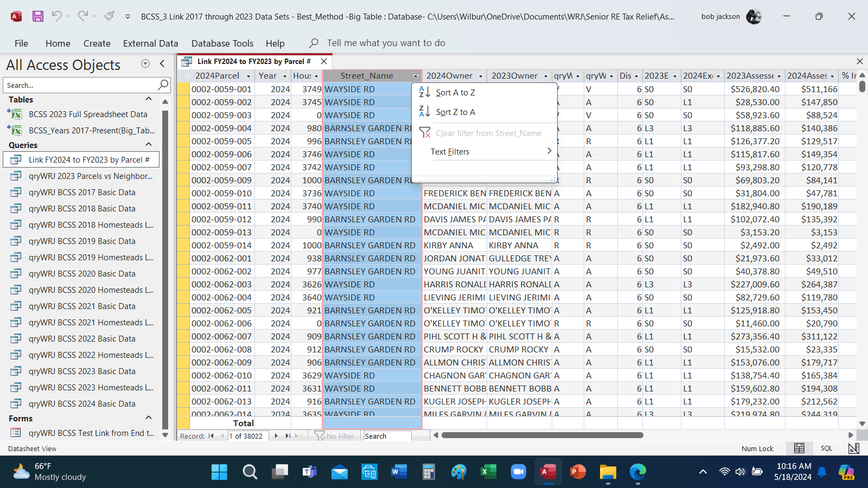The width and height of the screenshot is (868, 488).
Task: Open the Create tab
Action: (97, 43)
